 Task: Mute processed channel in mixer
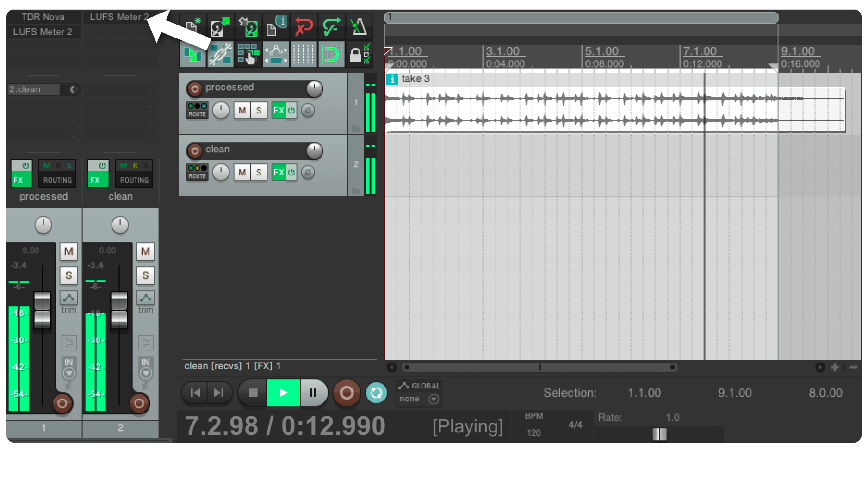(x=68, y=251)
